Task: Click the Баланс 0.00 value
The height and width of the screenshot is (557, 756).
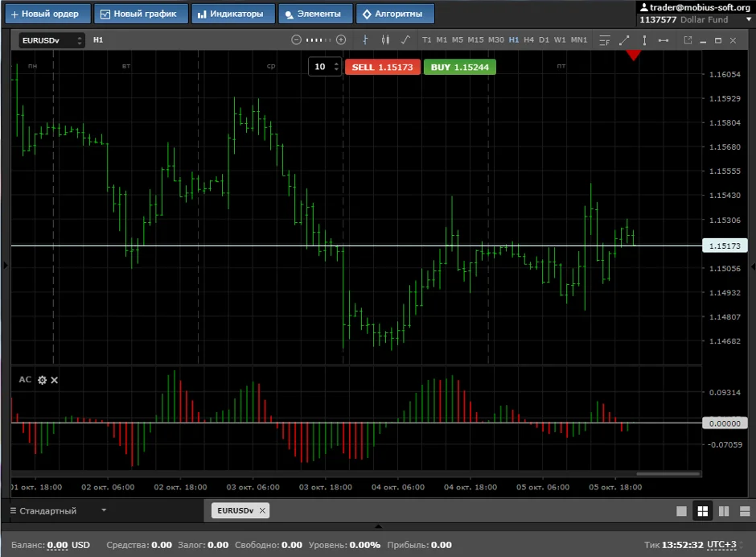Action: pos(57,545)
